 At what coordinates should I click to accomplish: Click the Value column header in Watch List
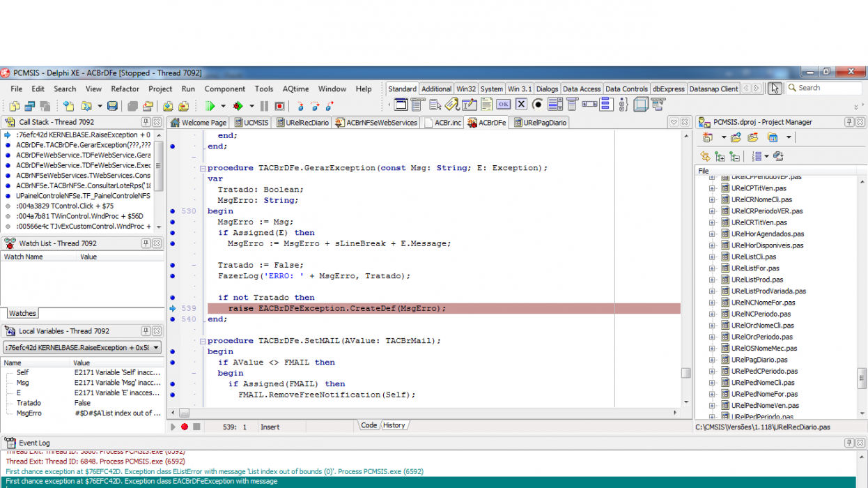point(120,257)
